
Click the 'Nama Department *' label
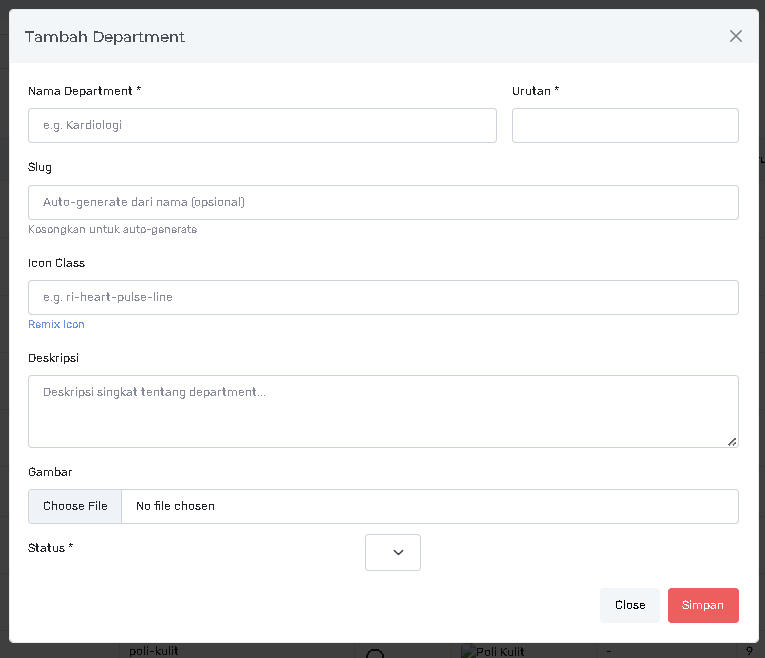point(84,91)
